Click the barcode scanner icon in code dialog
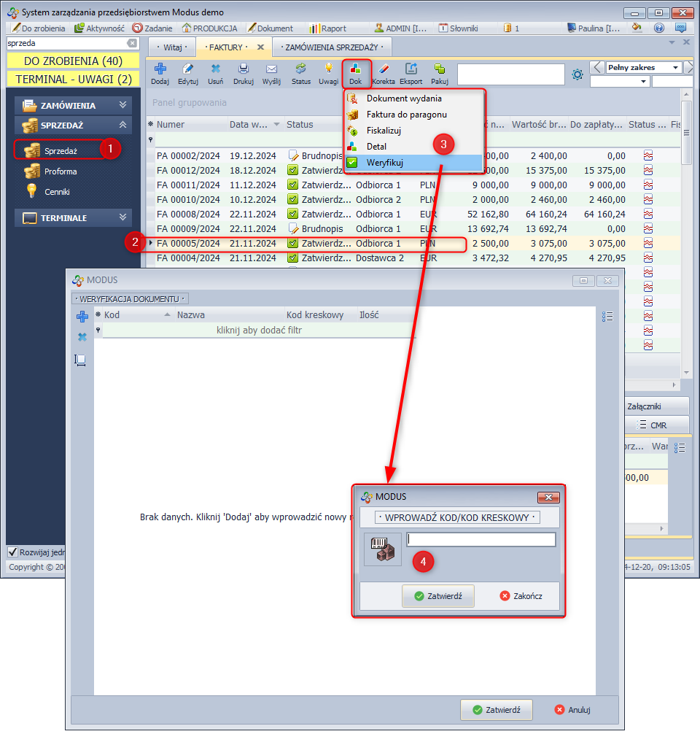 click(383, 549)
